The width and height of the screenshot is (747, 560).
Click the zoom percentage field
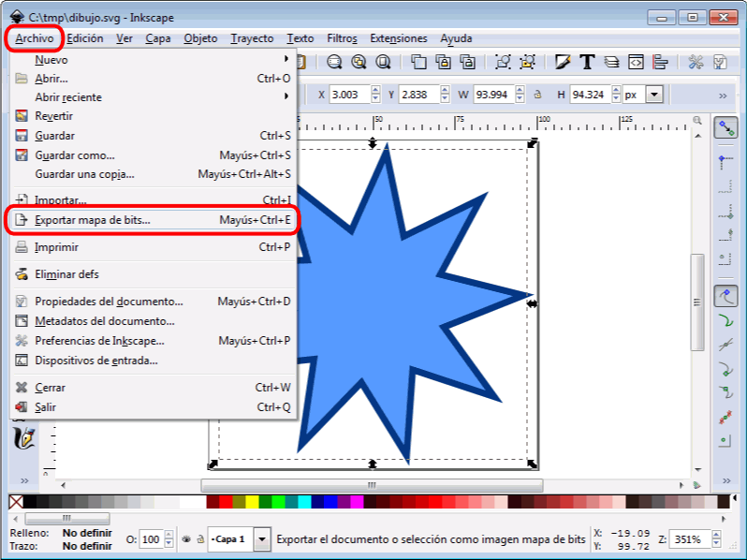pyautogui.click(x=691, y=539)
